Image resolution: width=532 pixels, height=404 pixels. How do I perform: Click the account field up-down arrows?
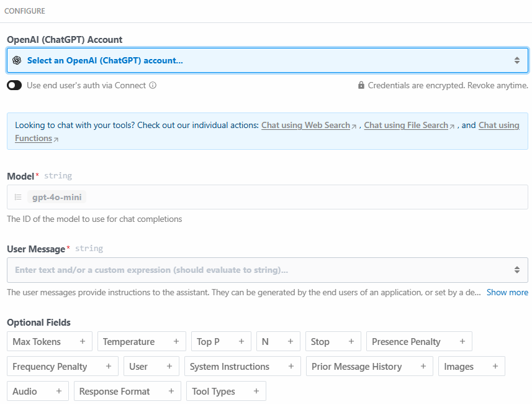(516, 60)
